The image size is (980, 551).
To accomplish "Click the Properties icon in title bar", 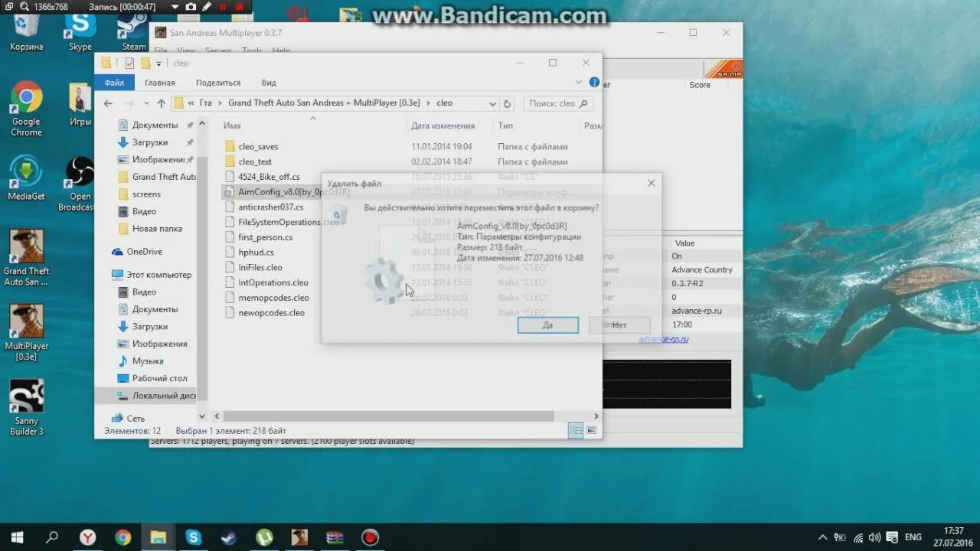I will 129,64.
